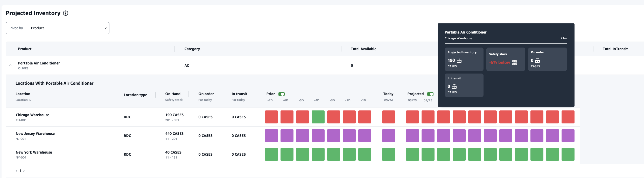Click the On Hand column header
644x178 pixels.
[x=173, y=94]
